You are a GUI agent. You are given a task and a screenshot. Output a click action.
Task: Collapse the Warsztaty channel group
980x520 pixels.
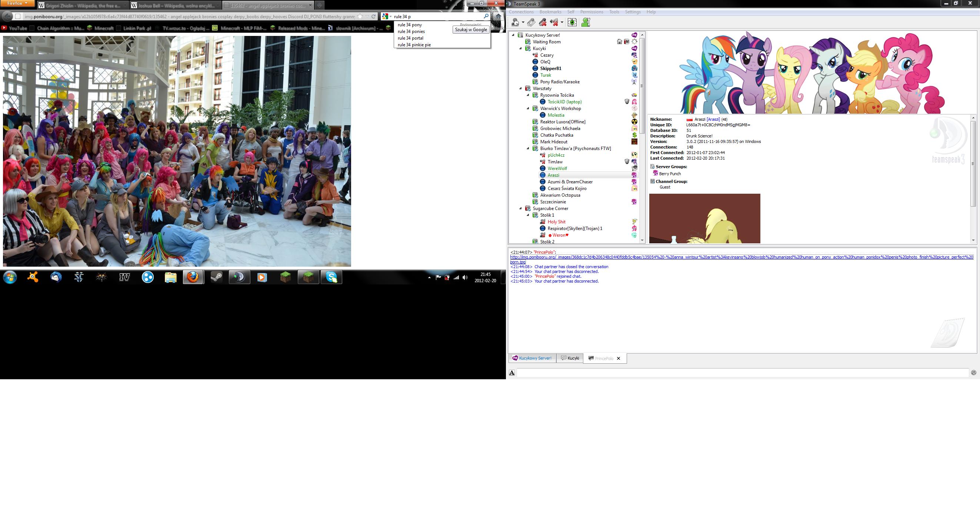(x=521, y=88)
